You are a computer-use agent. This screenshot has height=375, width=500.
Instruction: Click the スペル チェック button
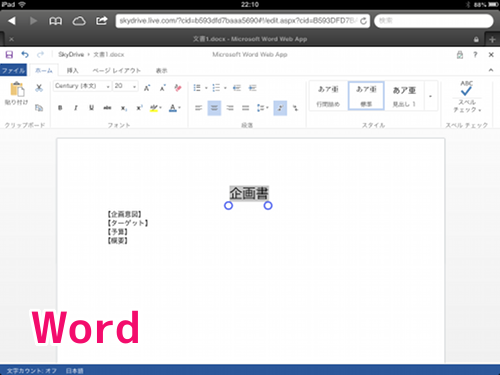tap(466, 97)
